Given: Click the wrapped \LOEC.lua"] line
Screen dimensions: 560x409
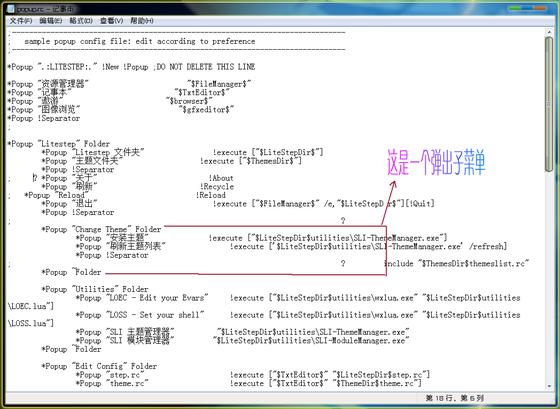Looking at the screenshot, I should [x=31, y=307].
